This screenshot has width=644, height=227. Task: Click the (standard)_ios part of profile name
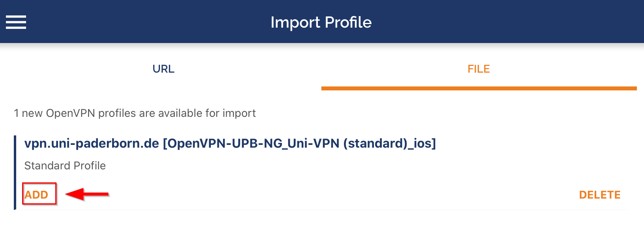click(x=389, y=143)
